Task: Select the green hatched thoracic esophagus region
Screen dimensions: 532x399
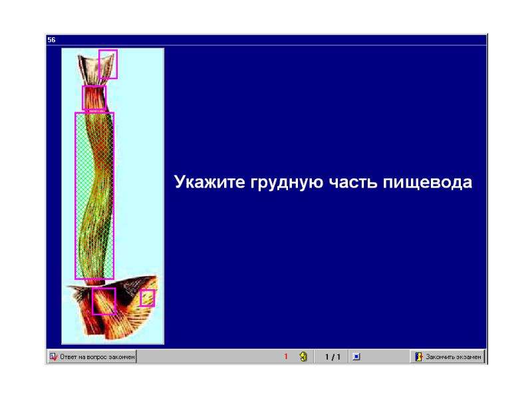Action: point(94,196)
